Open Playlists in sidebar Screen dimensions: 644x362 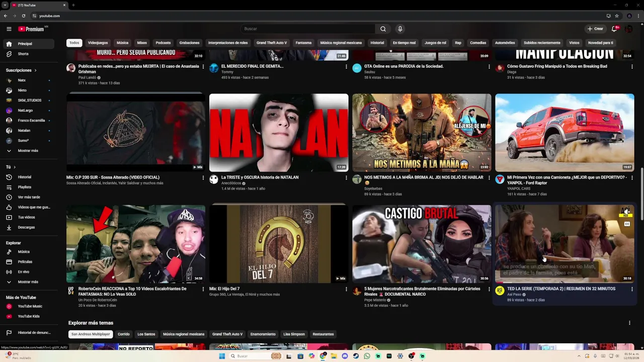tap(28, 187)
